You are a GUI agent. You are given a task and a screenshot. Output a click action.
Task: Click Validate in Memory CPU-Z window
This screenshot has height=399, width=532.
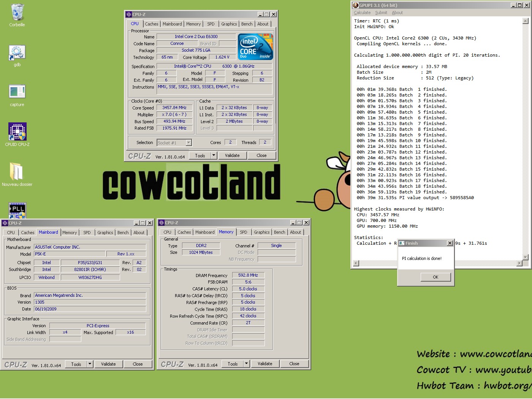click(x=265, y=364)
